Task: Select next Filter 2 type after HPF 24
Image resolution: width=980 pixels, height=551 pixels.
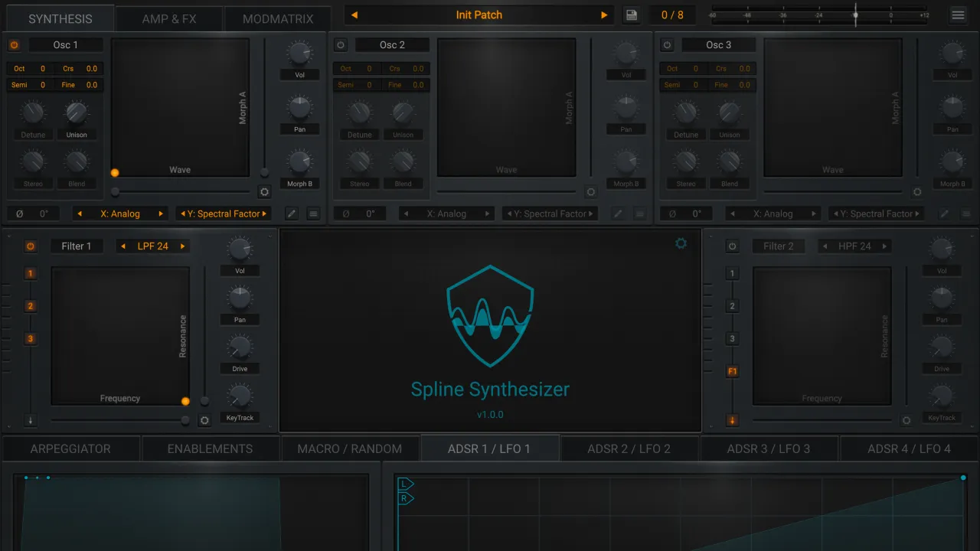Action: tap(884, 246)
